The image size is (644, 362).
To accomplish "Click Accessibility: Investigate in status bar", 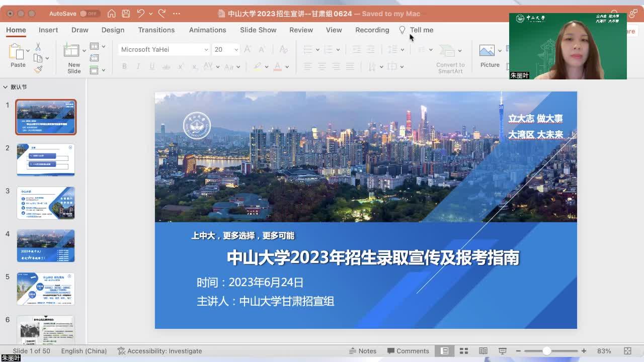I will tap(159, 351).
